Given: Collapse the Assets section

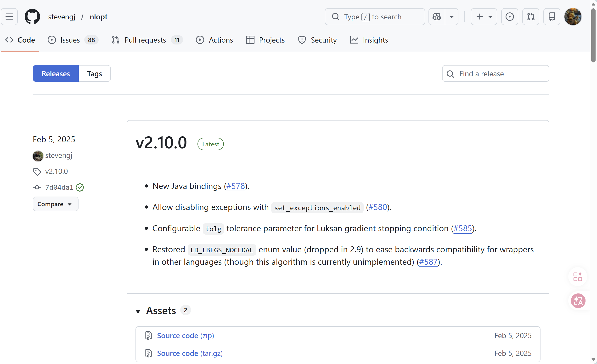Looking at the screenshot, I should [138, 311].
